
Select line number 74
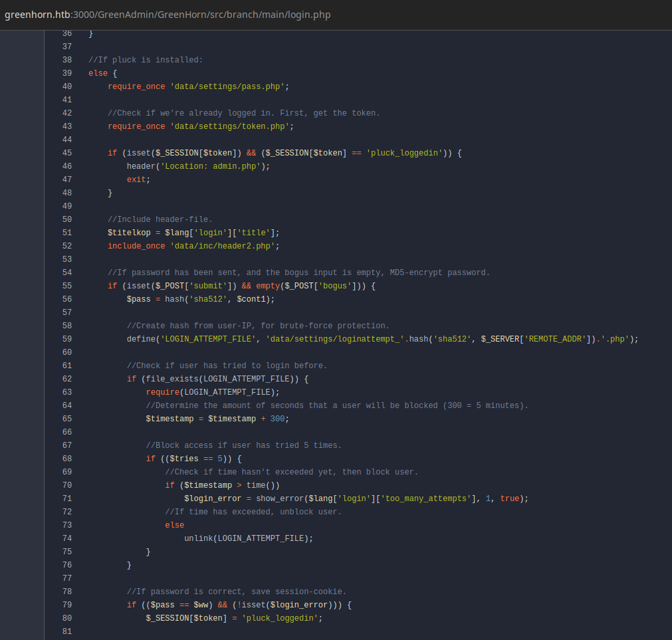pyautogui.click(x=67, y=538)
